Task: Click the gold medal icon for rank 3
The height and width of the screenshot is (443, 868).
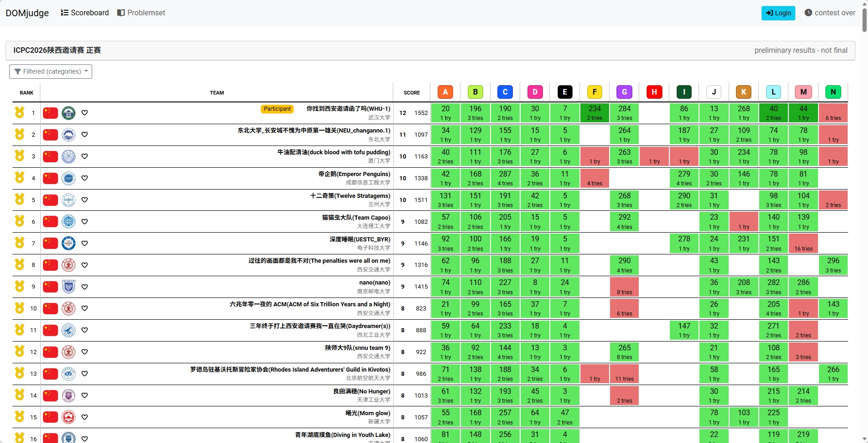Action: (x=19, y=156)
